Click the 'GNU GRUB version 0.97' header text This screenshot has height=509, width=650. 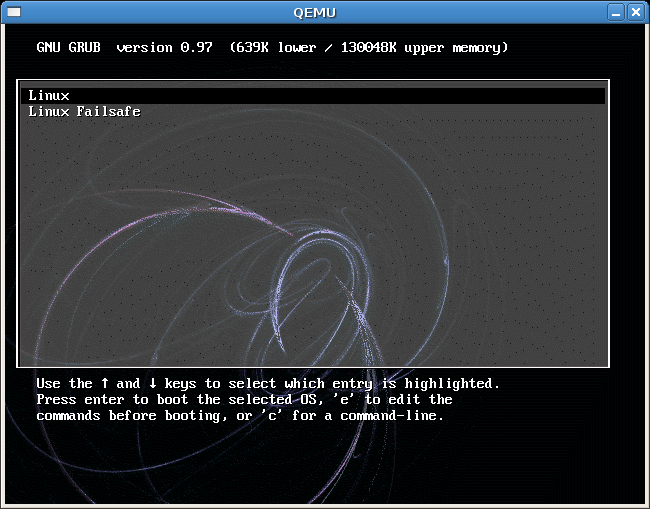point(124,47)
